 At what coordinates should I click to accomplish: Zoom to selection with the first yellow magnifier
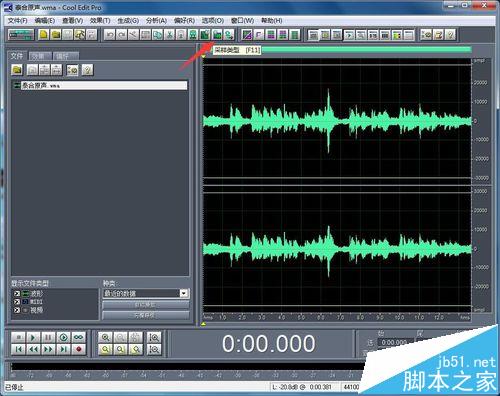(105, 349)
